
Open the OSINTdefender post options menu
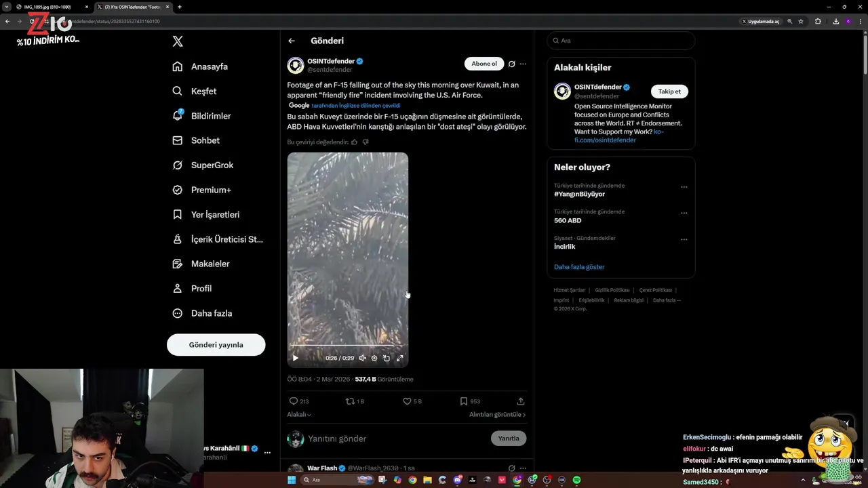[523, 64]
